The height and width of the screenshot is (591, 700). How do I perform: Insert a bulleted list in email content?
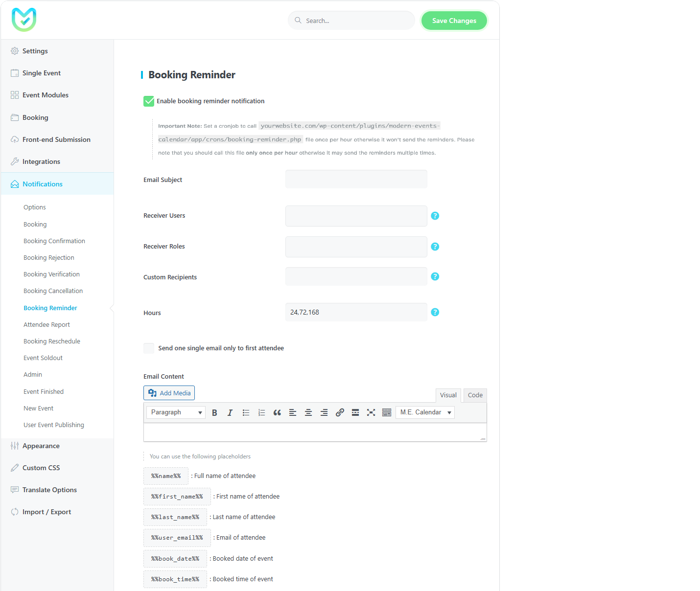coord(246,412)
